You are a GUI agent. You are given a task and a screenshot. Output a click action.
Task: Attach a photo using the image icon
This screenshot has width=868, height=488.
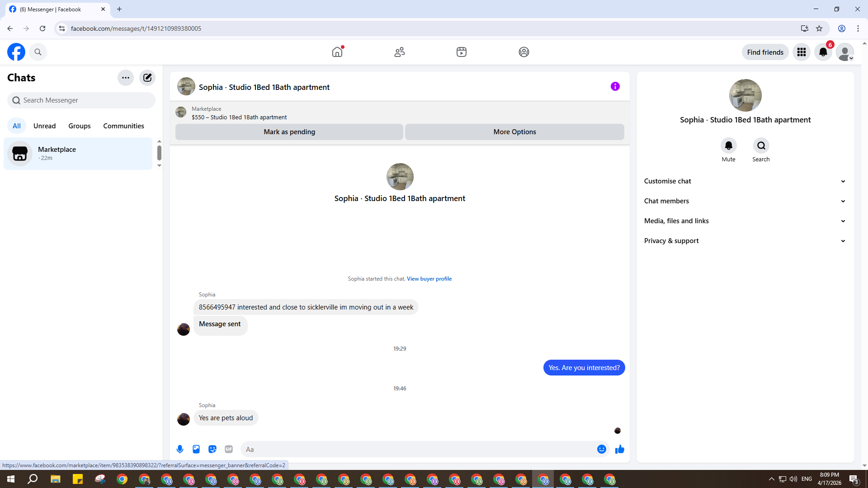pyautogui.click(x=196, y=449)
